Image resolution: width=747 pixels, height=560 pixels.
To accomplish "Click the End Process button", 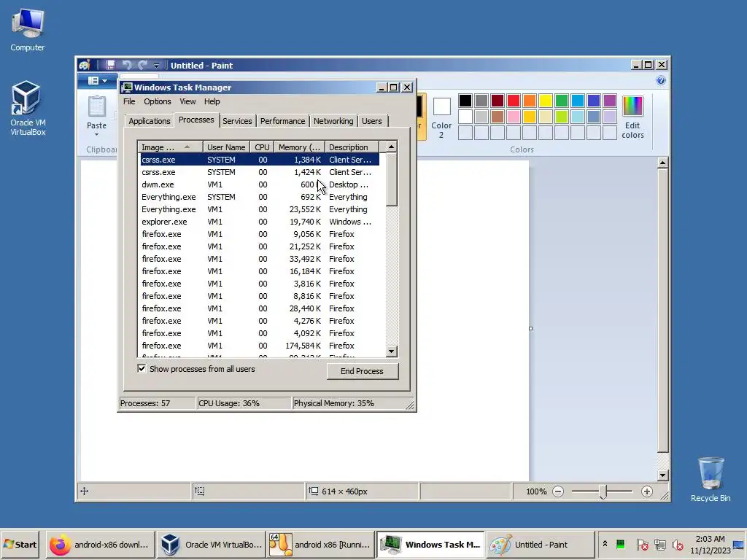I will pyautogui.click(x=363, y=371).
